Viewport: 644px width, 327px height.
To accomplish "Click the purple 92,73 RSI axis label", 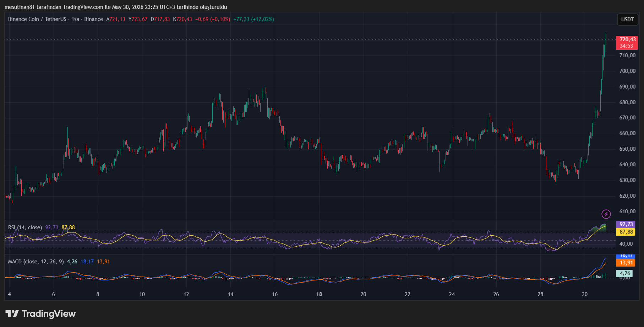I will pyautogui.click(x=626, y=224).
